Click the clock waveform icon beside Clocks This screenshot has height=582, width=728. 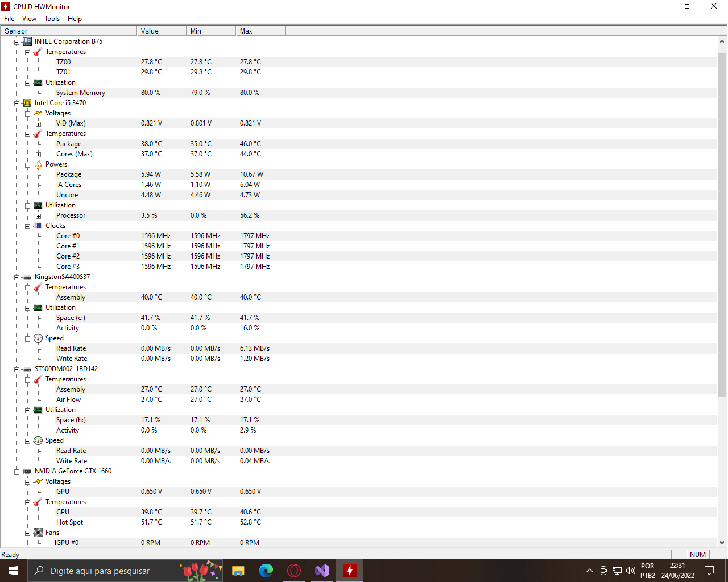[x=38, y=226]
